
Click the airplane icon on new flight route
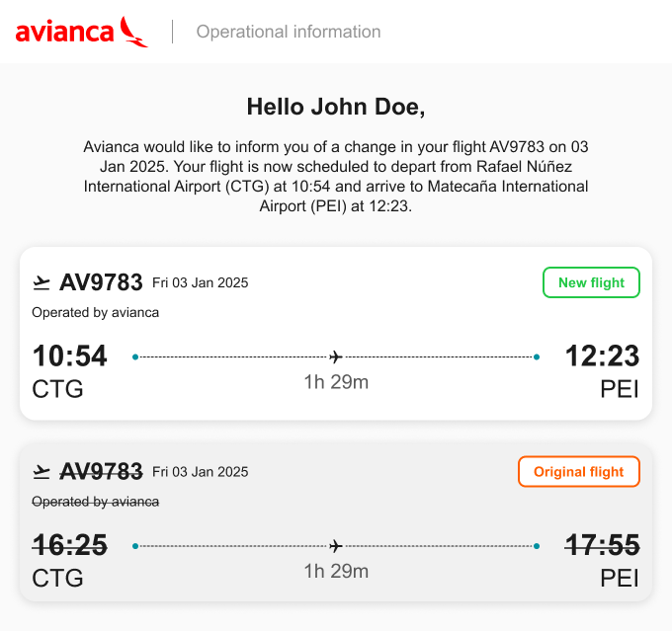click(x=336, y=356)
